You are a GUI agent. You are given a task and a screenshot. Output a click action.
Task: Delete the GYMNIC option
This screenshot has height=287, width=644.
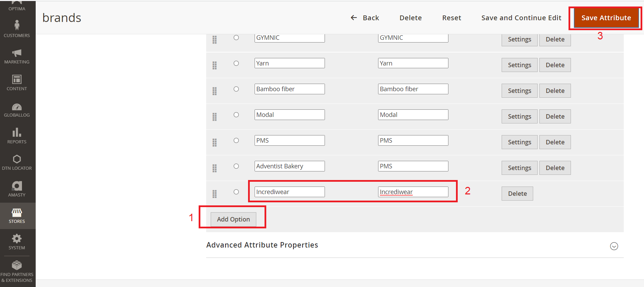click(x=555, y=39)
